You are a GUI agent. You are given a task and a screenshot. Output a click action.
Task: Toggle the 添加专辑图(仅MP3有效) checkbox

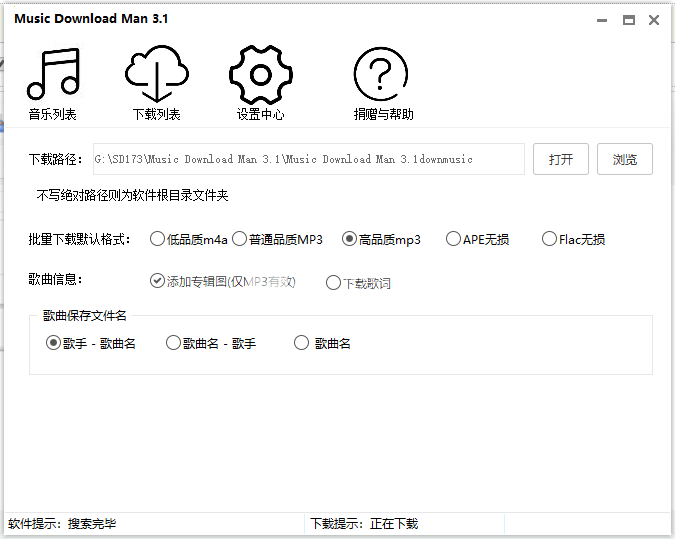coord(157,281)
